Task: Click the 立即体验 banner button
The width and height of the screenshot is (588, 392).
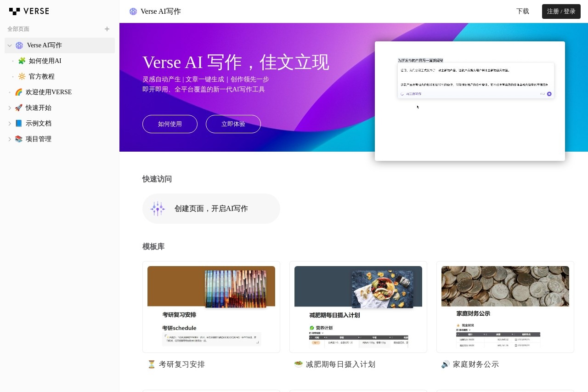Action: 233,124
